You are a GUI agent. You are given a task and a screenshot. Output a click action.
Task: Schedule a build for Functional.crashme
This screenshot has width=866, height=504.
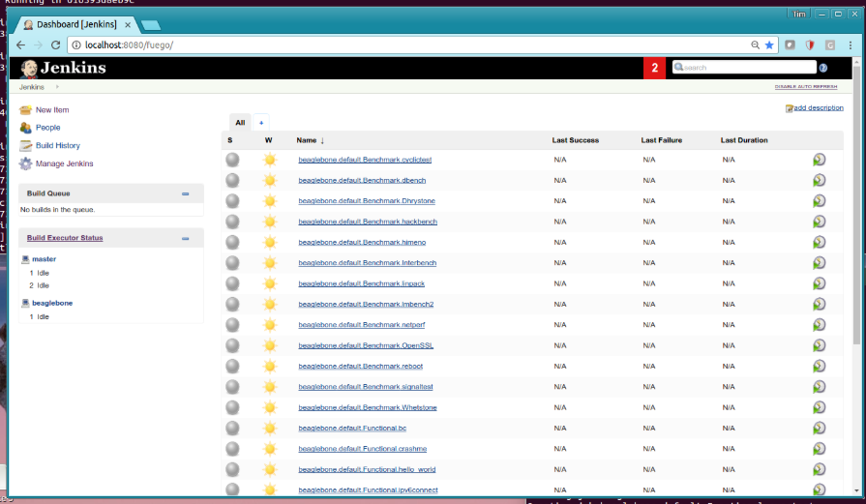[x=819, y=448]
